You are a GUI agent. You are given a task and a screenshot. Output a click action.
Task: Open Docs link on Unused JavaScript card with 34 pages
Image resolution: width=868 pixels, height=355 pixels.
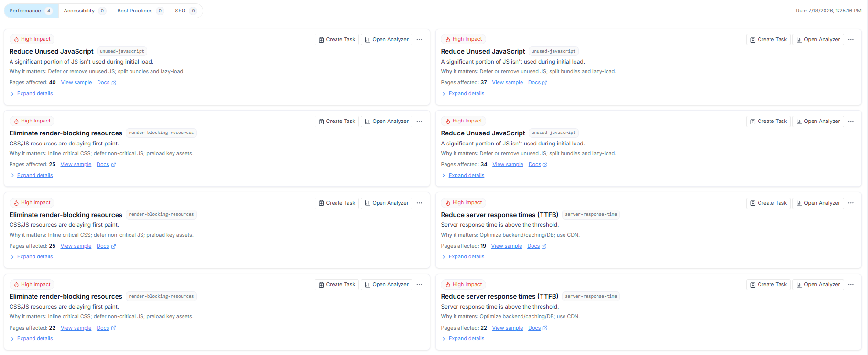(x=538, y=165)
